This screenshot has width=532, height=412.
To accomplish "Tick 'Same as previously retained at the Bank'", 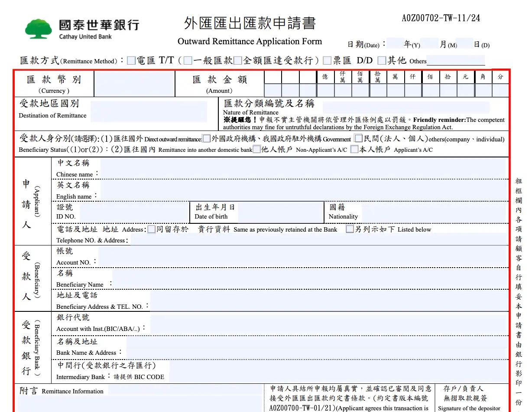I will (x=151, y=229).
